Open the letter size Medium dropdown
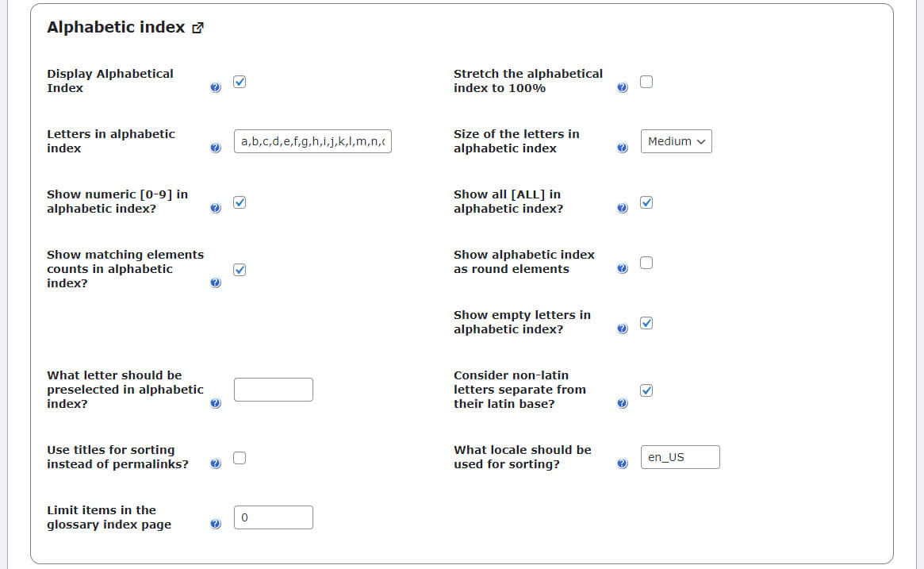 click(676, 141)
